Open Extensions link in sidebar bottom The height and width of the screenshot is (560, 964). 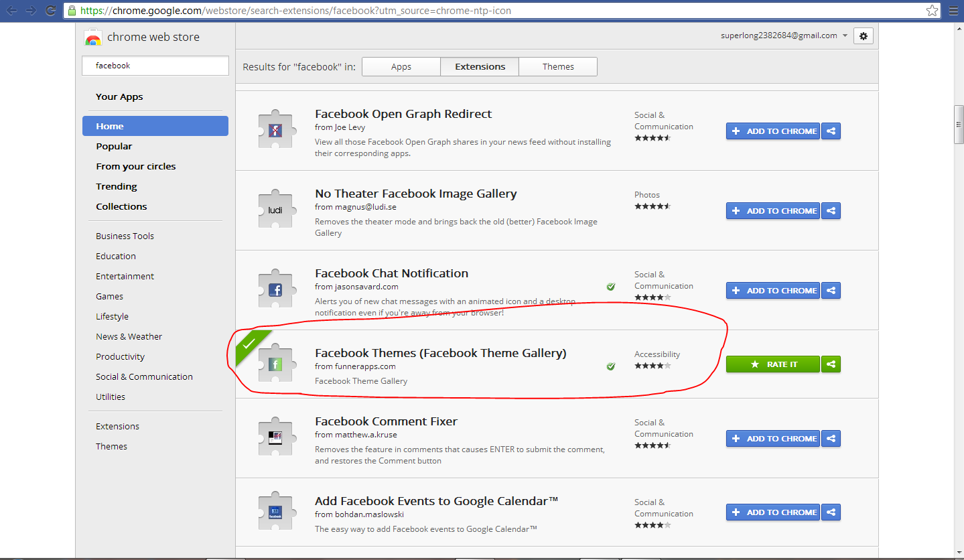click(x=117, y=426)
